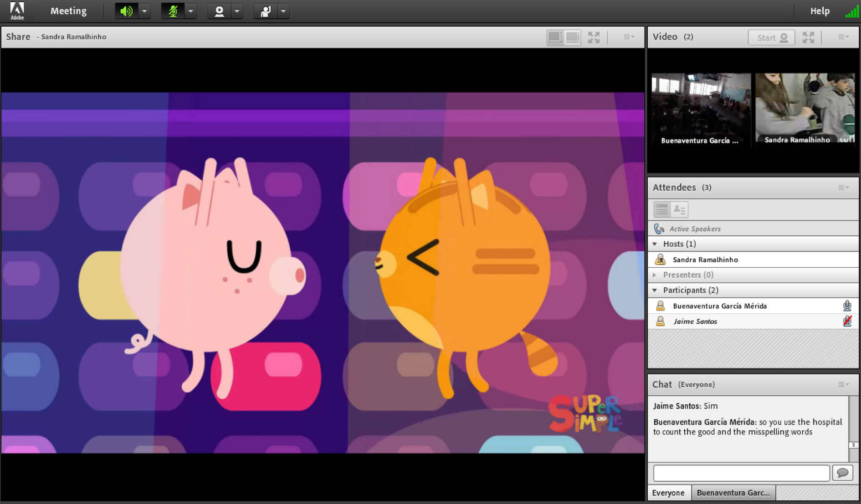861x504 pixels.
Task: Toggle the webcam button in top bar
Action: tap(219, 11)
